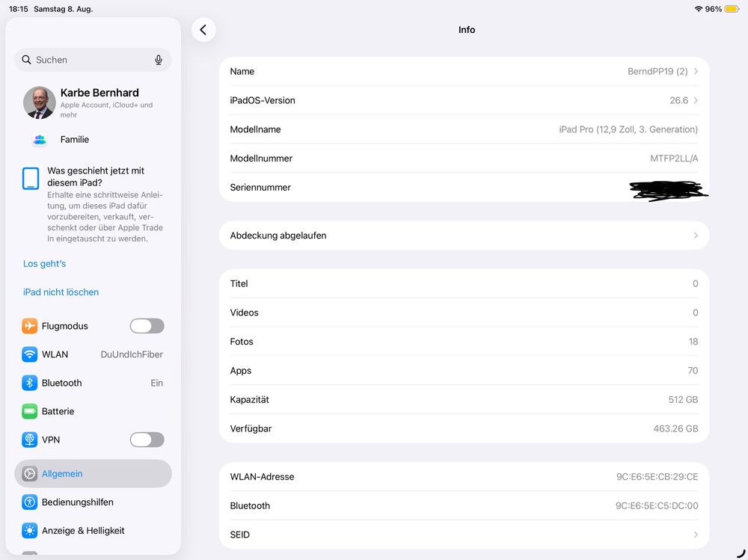Viewport: 748px width, 560px height.
Task: Open Karbe Bernhard profile photo
Action: [39, 102]
